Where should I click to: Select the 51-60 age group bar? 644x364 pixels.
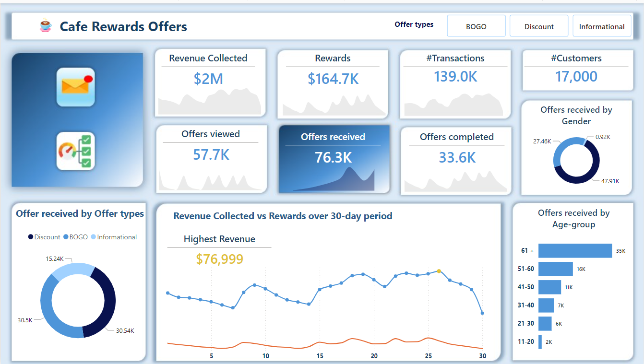point(556,269)
